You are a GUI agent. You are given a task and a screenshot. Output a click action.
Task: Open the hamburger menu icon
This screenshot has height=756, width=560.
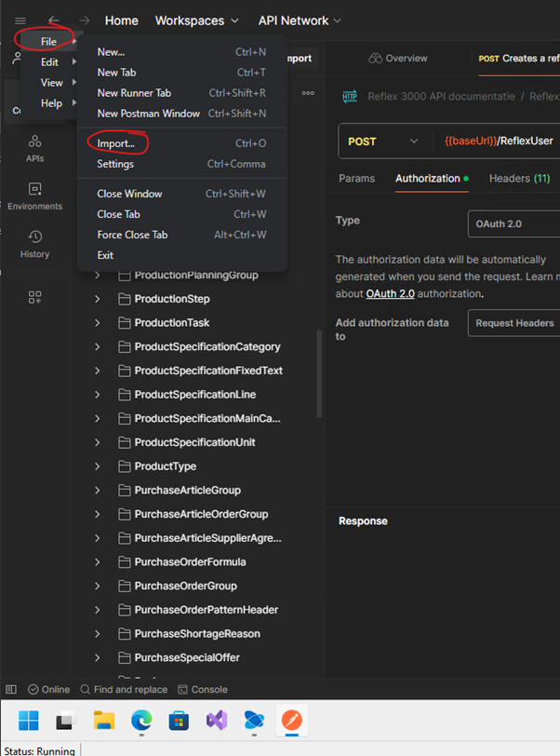click(20, 20)
